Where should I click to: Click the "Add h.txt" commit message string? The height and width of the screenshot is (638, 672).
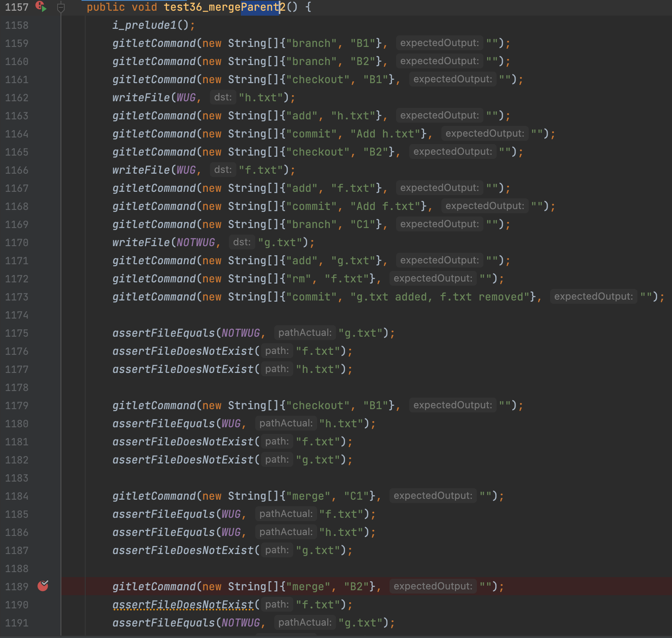[x=388, y=134]
